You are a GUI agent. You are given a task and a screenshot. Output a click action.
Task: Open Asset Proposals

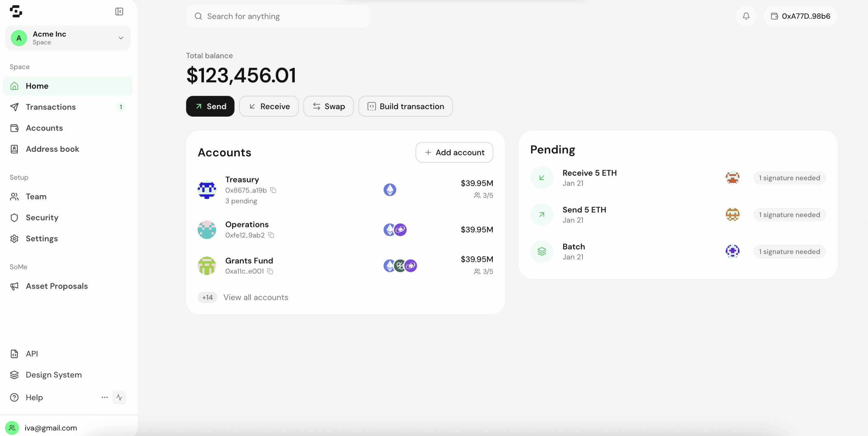68,286
